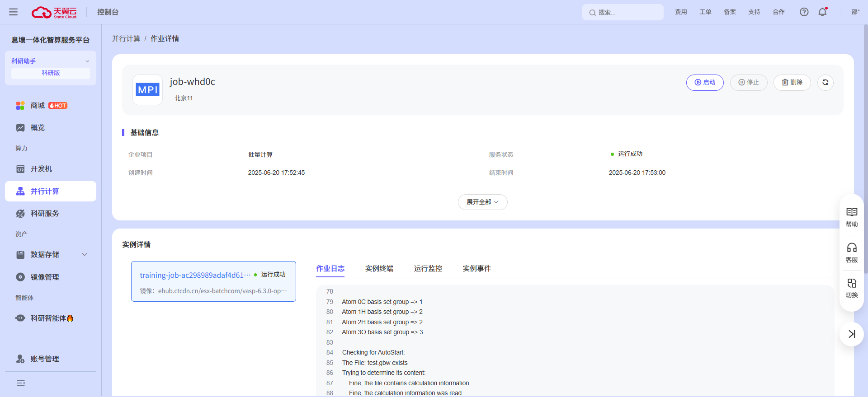Open the notifications bell
Viewport: 868px width, 397px height.
[822, 12]
